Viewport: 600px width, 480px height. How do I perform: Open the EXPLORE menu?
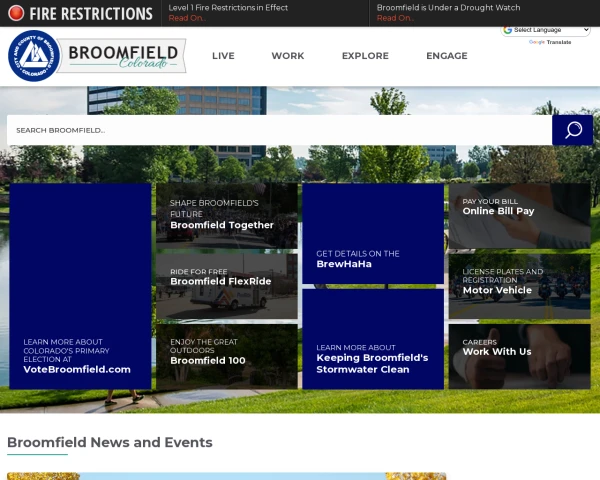[x=365, y=56]
